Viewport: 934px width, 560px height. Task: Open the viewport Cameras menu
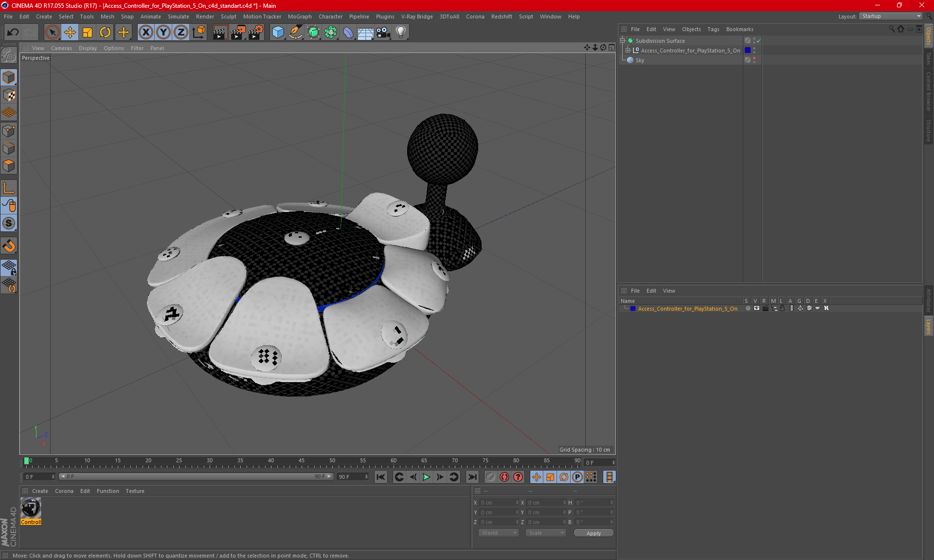click(x=61, y=48)
